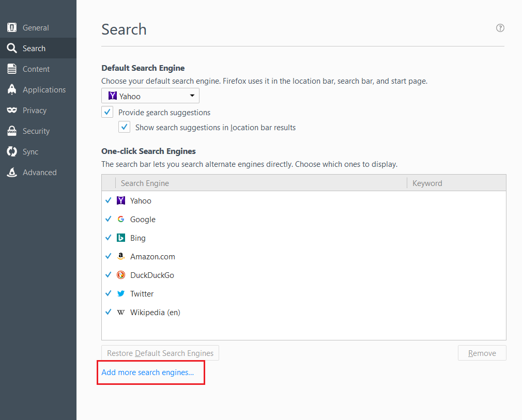Click the General panel icon in sidebar
Screen dimensions: 522x420
coord(12,27)
